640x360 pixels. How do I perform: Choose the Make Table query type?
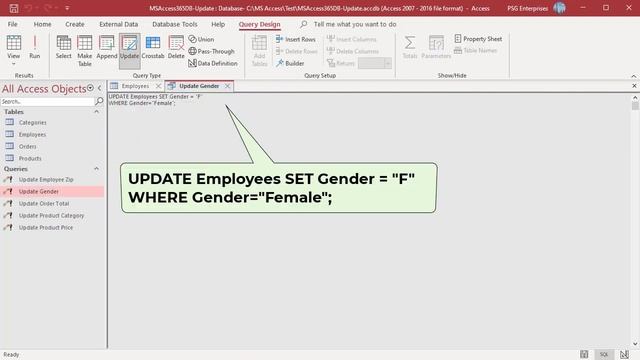coord(84,51)
